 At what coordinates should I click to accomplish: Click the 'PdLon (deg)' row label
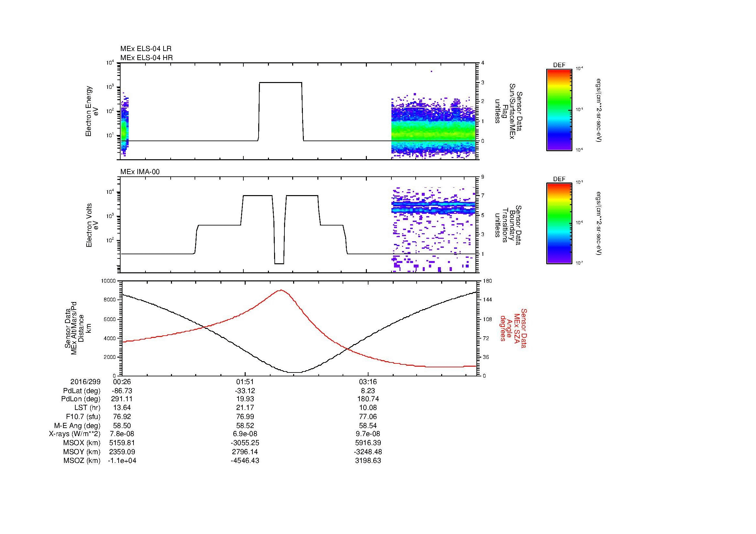[81, 399]
